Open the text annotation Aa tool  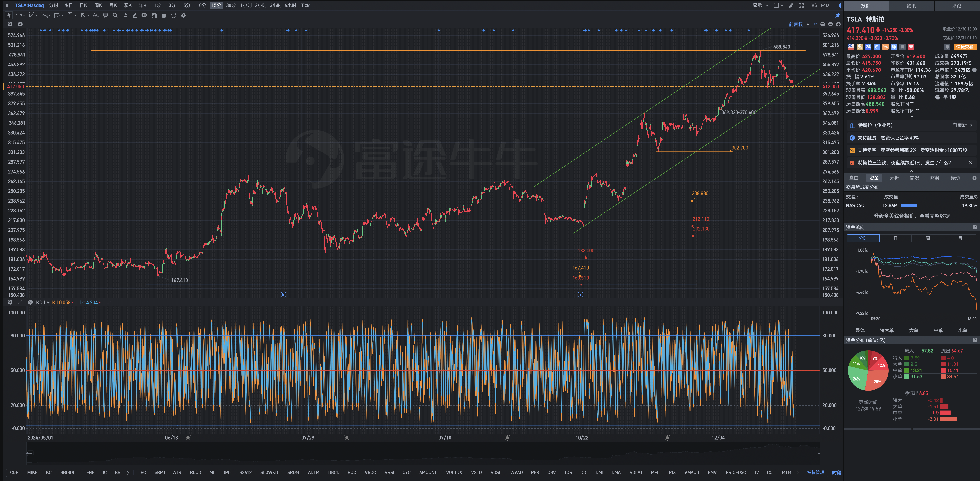pyautogui.click(x=96, y=15)
